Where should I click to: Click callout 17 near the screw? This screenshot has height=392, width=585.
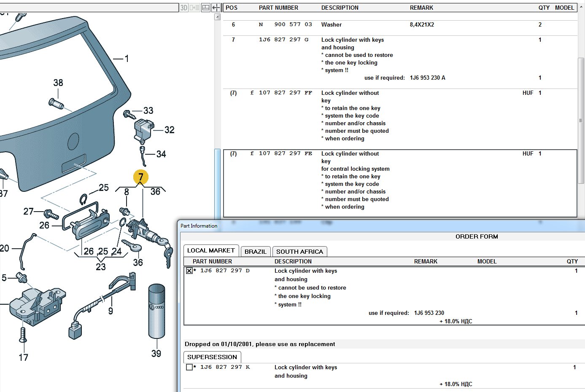click(23, 357)
